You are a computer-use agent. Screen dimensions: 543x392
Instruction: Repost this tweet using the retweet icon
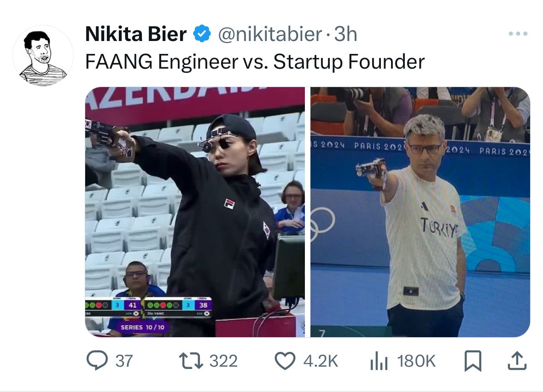191,361
